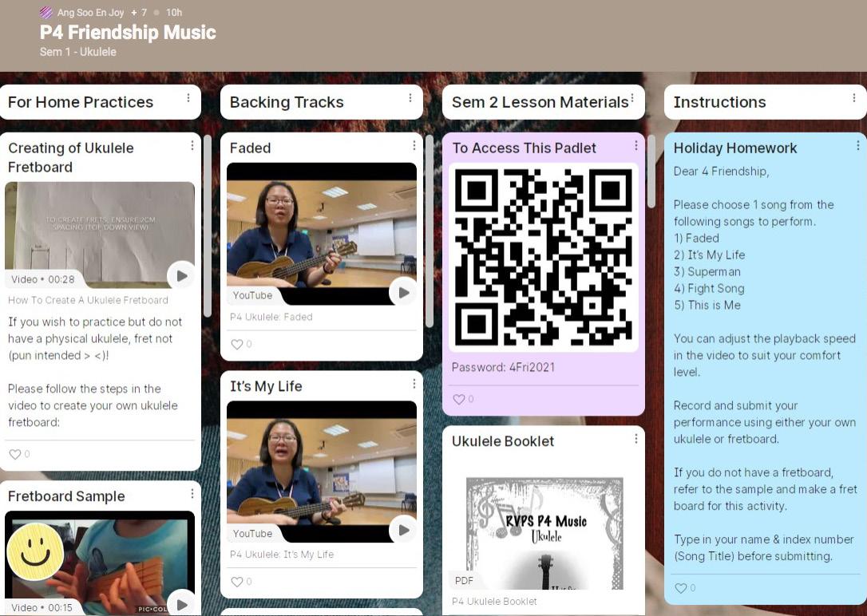Show the +7 additional contributors
The width and height of the screenshot is (867, 616).
pos(139,12)
